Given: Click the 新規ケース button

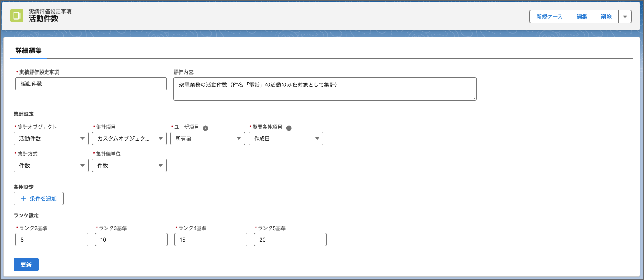Looking at the screenshot, I should coord(549,17).
